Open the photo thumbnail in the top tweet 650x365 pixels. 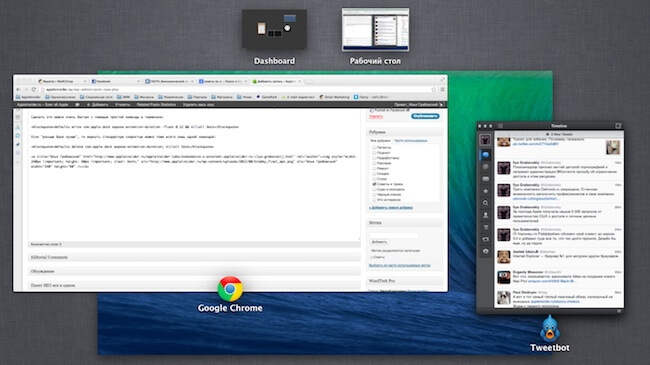(613, 147)
